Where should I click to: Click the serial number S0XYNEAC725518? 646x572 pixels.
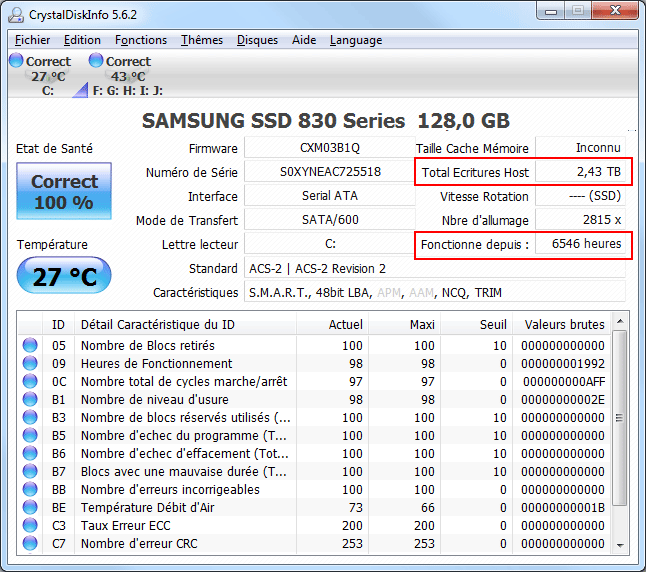[x=330, y=171]
